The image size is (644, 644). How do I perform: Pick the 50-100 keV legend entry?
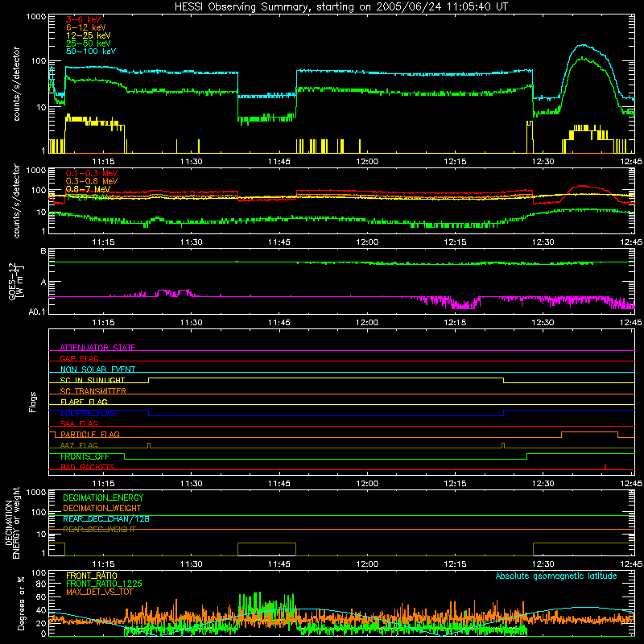point(90,52)
